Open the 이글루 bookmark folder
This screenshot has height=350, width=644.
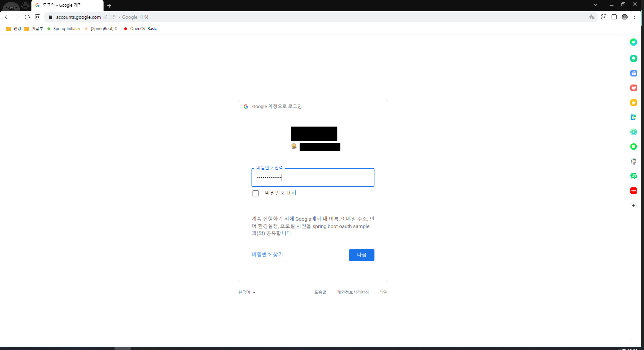click(x=34, y=29)
